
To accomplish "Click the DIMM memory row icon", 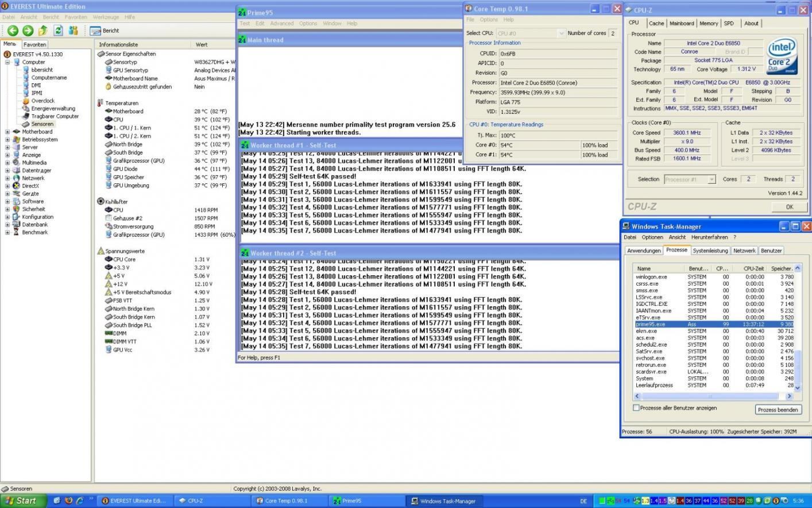I will [109, 333].
